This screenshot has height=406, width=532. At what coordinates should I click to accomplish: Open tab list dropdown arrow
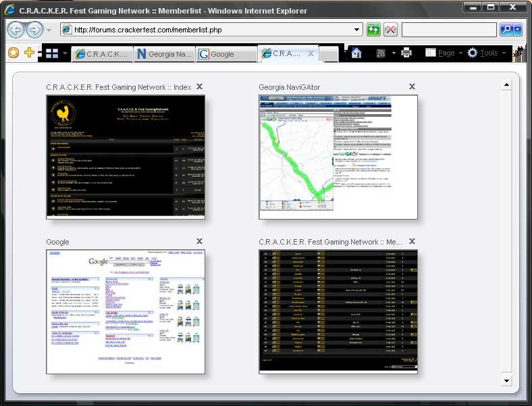[65, 53]
